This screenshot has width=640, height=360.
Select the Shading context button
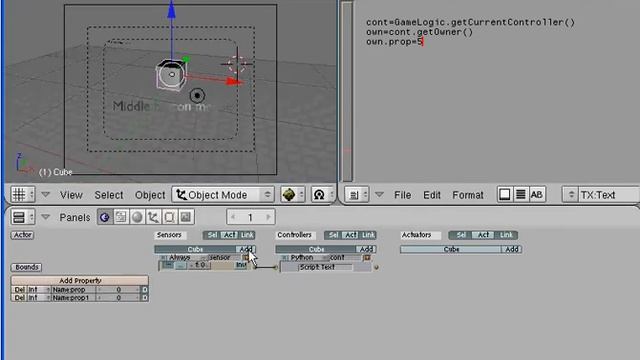tap(137, 217)
